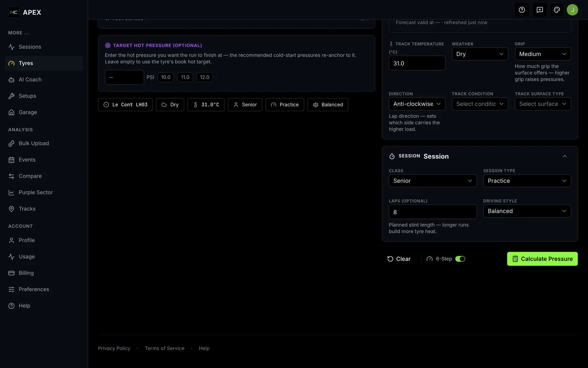Open the theme palette icon
The image size is (588, 368).
[557, 10]
